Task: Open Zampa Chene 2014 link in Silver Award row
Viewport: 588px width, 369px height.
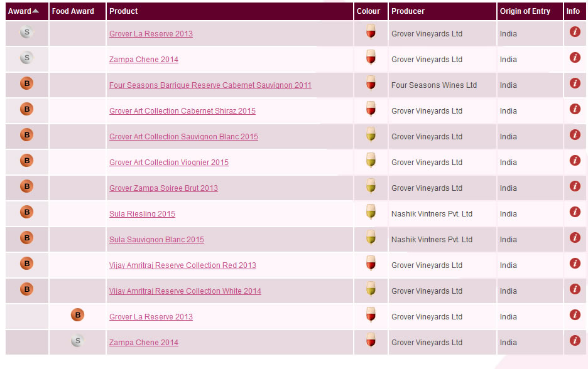Action: [144, 60]
